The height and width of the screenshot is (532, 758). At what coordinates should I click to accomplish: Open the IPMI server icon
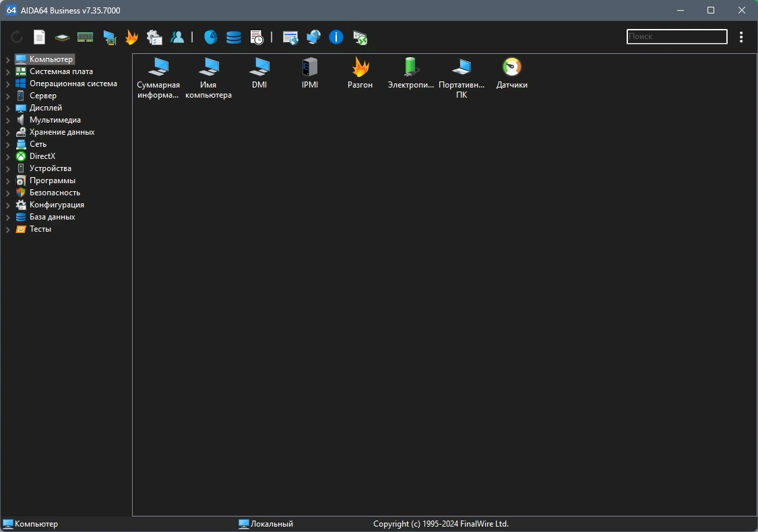click(310, 73)
